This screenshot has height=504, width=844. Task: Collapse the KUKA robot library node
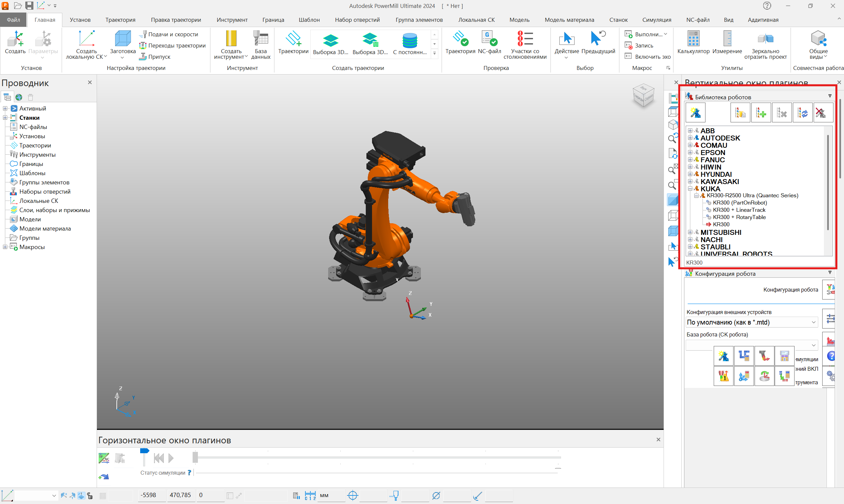tap(690, 188)
